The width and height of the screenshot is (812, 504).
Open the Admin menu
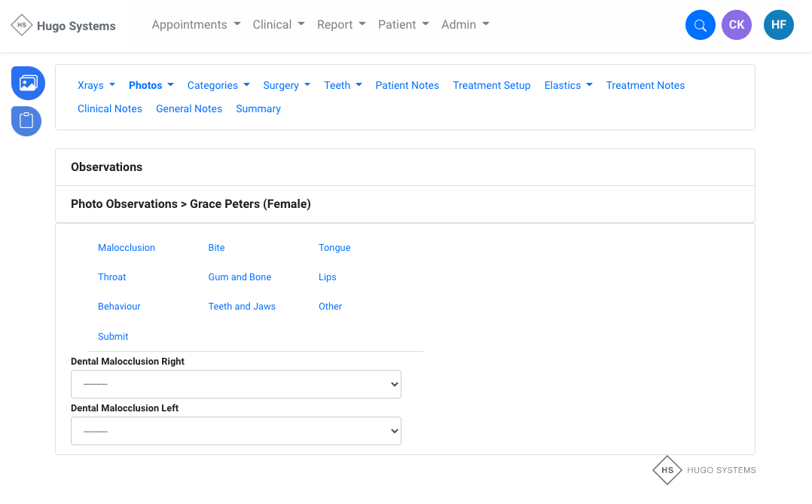[465, 25]
